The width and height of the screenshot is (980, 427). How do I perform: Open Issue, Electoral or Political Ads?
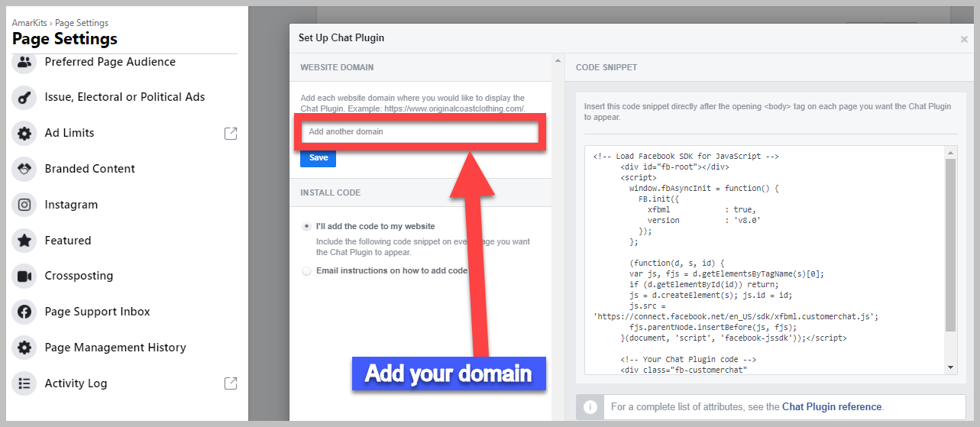(125, 98)
